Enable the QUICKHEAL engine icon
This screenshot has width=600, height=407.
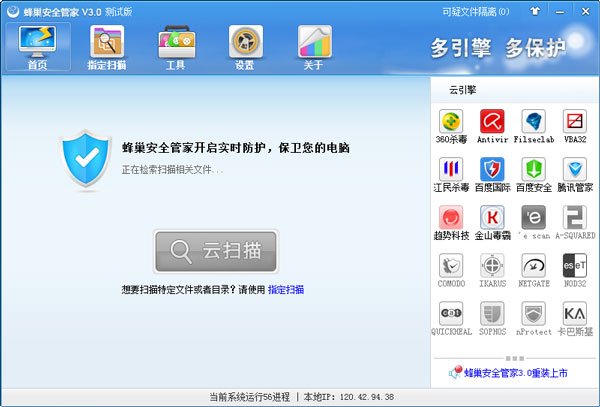click(451, 314)
